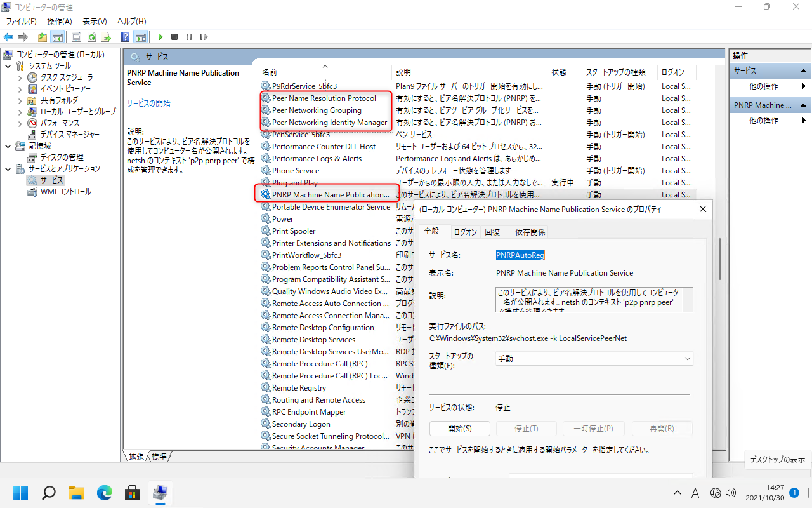This screenshot has height=508, width=812.
Task: Expand the パフォーマンス tree node
Action: [x=20, y=123]
